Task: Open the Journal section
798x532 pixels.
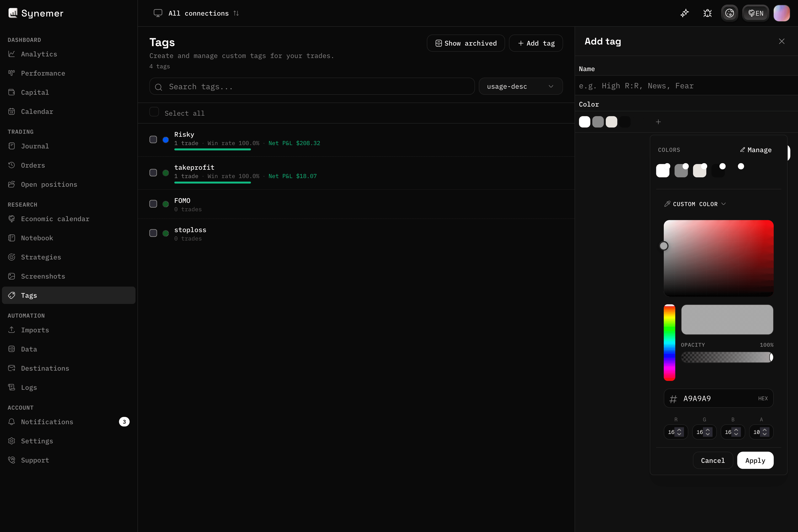Action: [x=69, y=146]
